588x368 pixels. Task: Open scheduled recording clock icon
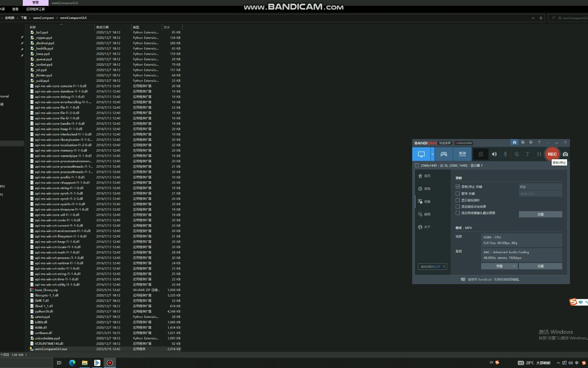point(531,142)
